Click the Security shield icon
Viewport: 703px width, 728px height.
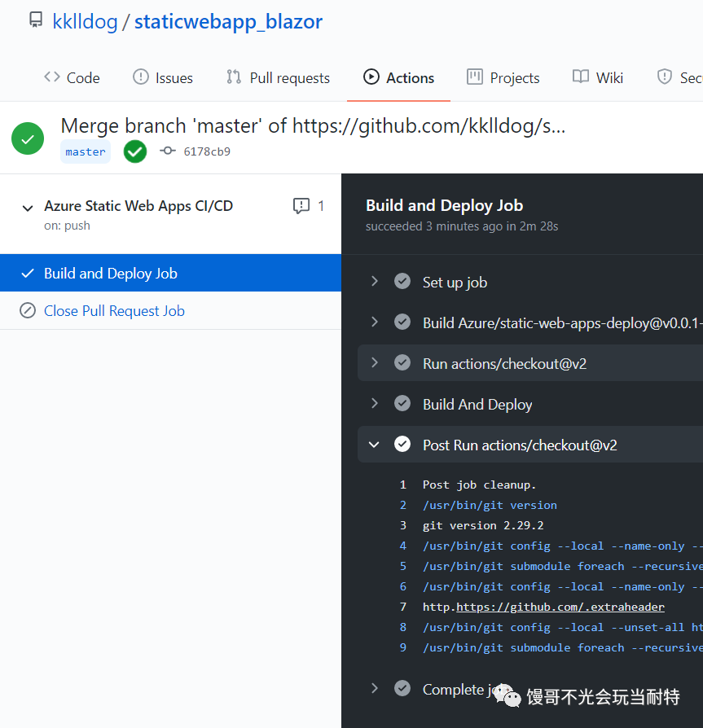coord(665,77)
